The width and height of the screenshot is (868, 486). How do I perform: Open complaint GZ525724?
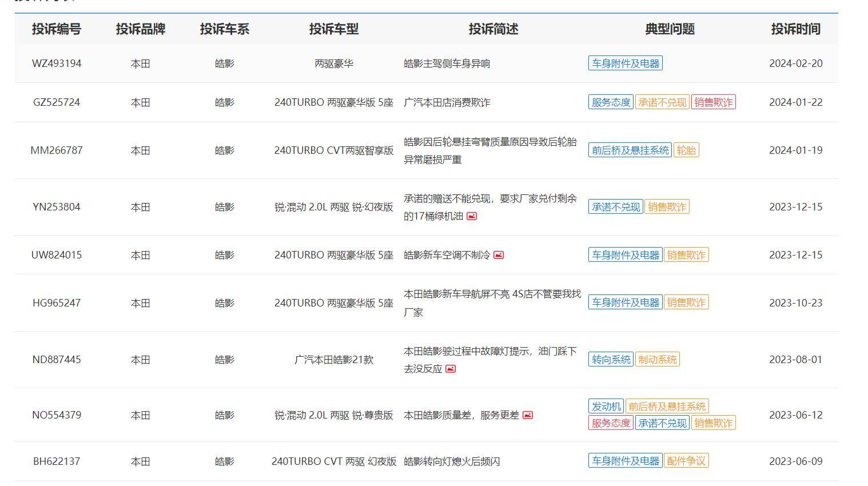[x=57, y=102]
